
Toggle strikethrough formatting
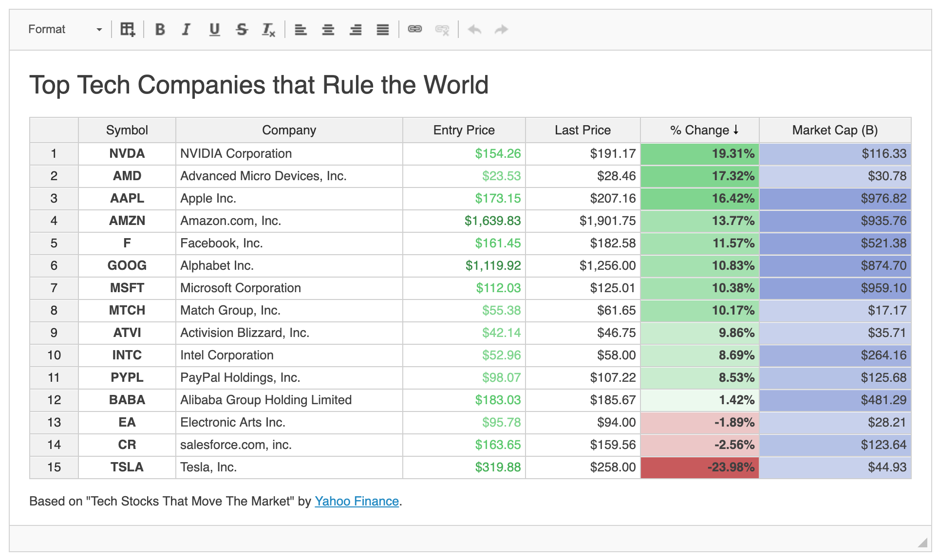(242, 30)
